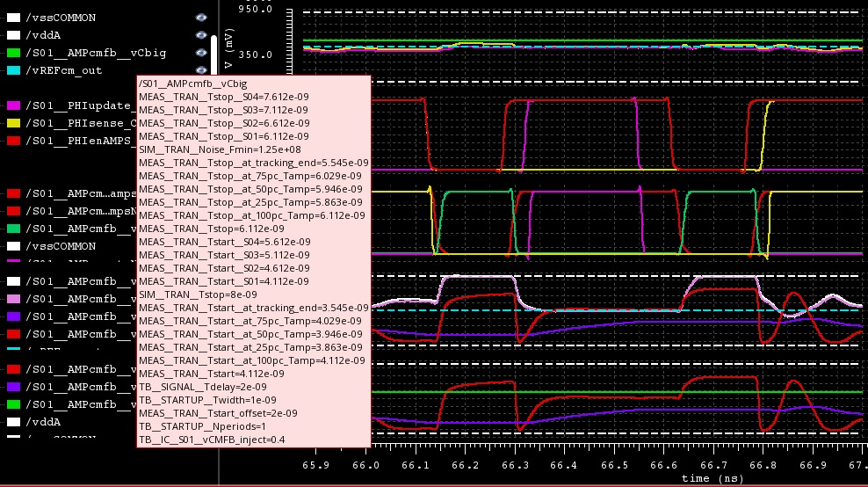
Task: Toggle visibility eye for the top /vddA signal
Action: 201,35
